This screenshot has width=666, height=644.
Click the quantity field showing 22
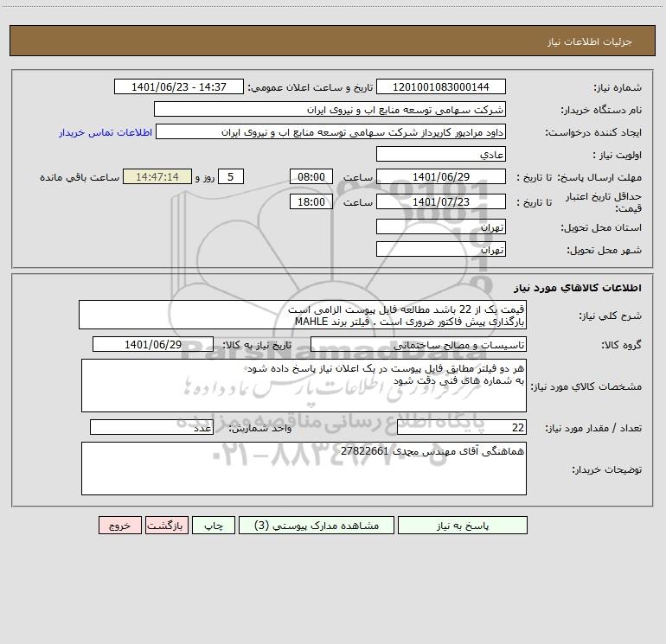pos(462,427)
